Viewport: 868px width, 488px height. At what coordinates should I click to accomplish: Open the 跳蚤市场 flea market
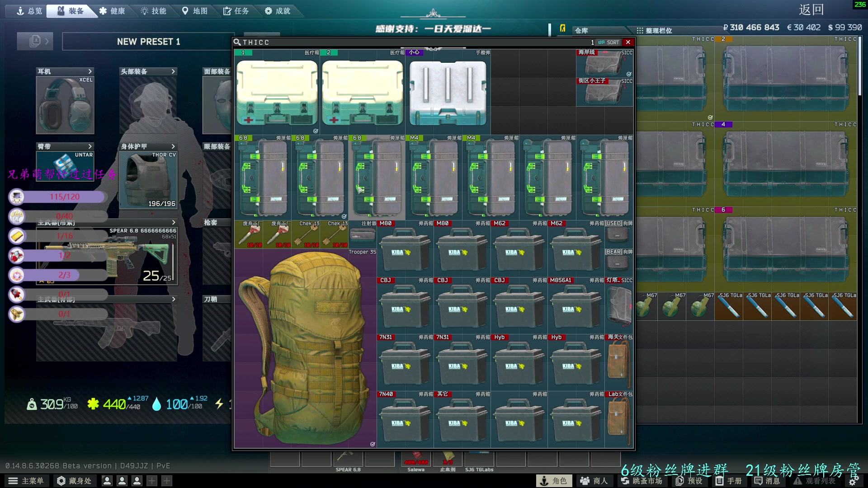tap(642, 481)
